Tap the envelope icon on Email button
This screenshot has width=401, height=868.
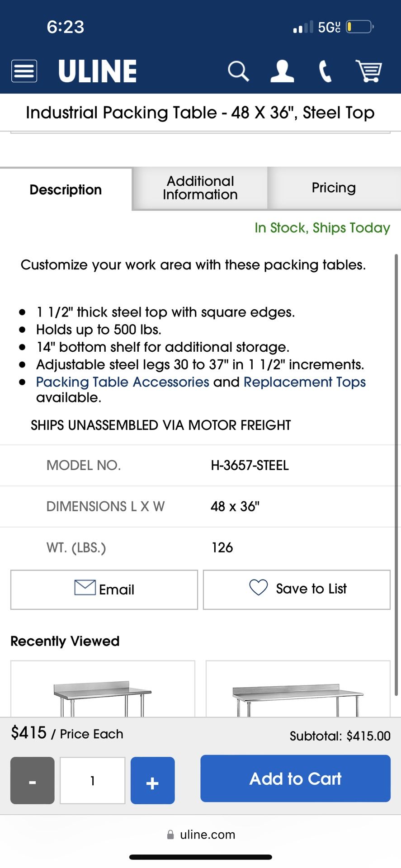85,588
